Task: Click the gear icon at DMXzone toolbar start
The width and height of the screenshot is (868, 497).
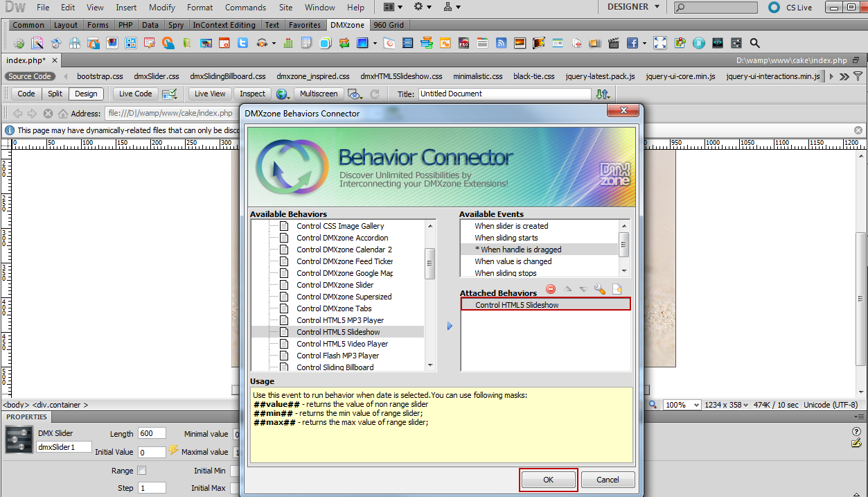Action: (19, 43)
